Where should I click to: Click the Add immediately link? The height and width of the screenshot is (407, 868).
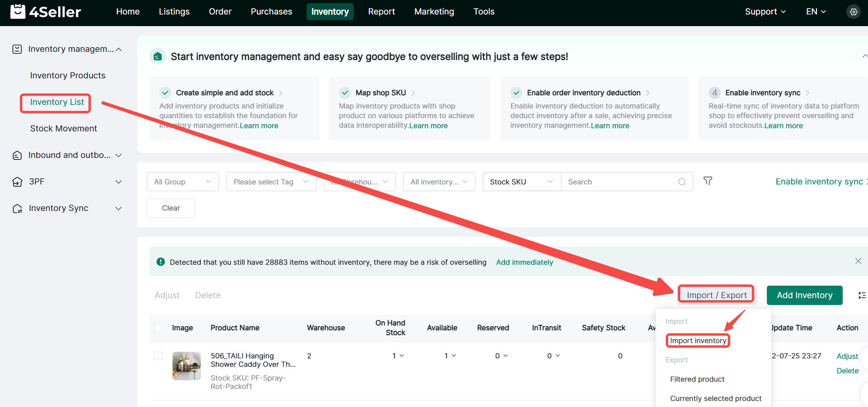(x=524, y=262)
